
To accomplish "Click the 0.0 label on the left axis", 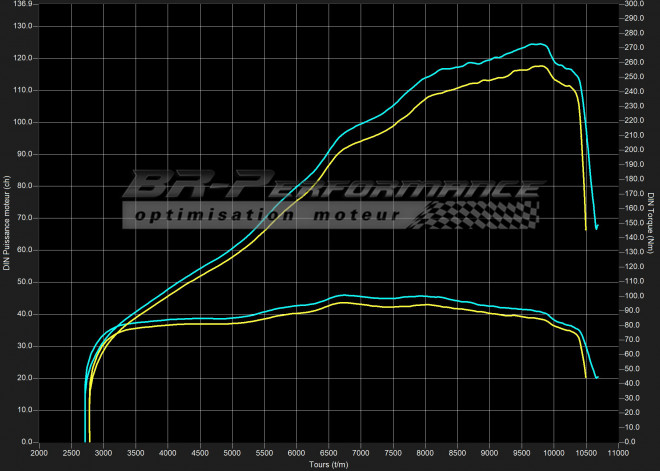I will [26, 442].
